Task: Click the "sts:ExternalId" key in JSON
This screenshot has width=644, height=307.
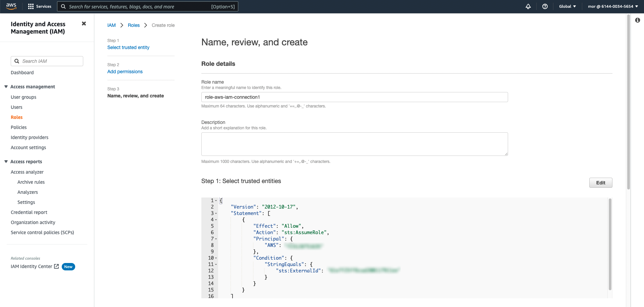Action: click(298, 271)
